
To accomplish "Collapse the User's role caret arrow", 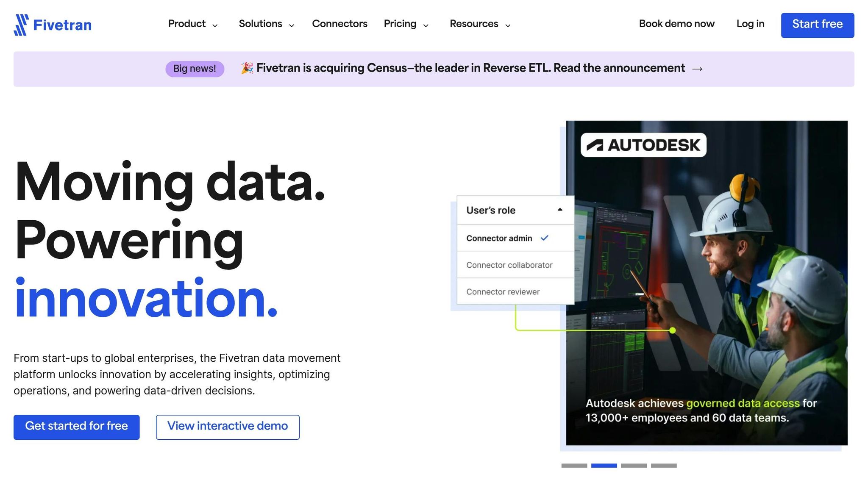I will click(x=560, y=210).
